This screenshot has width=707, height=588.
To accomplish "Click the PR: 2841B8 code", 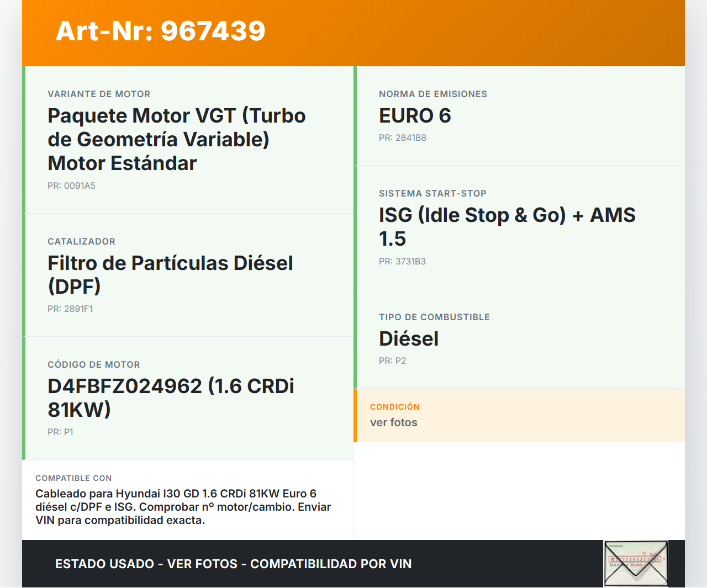I will pos(402,138).
